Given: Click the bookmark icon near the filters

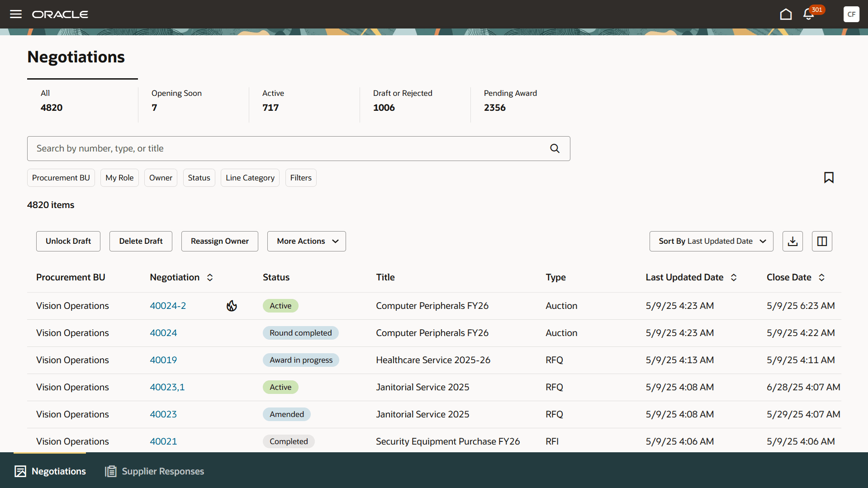Looking at the screenshot, I should [829, 177].
